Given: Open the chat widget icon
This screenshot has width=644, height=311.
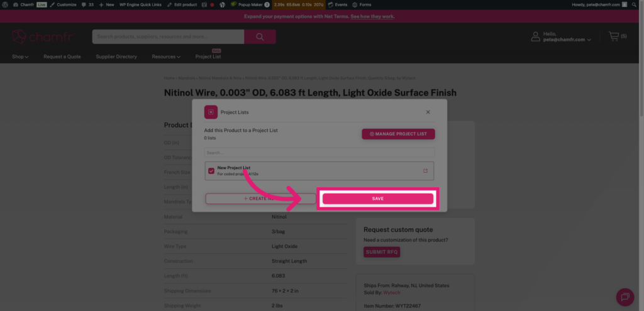Looking at the screenshot, I should click(x=625, y=297).
